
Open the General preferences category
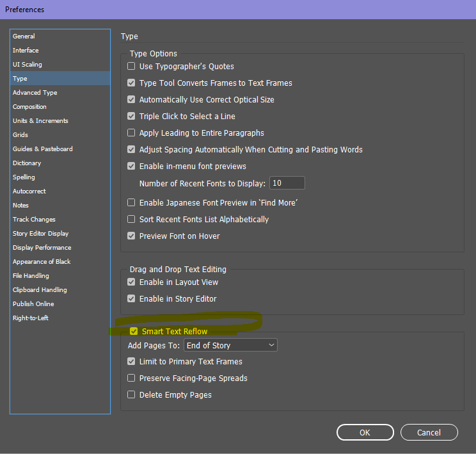tap(24, 36)
